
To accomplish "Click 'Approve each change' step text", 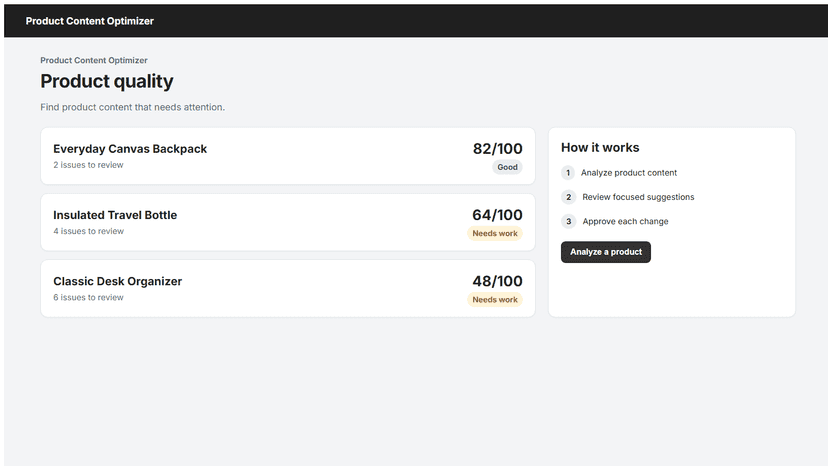I will point(626,221).
